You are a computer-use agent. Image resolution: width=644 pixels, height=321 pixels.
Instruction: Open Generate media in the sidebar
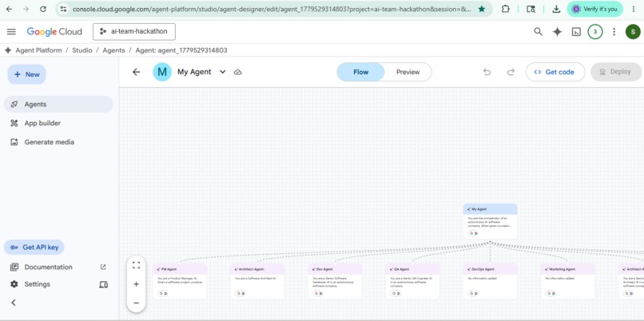tap(58, 142)
